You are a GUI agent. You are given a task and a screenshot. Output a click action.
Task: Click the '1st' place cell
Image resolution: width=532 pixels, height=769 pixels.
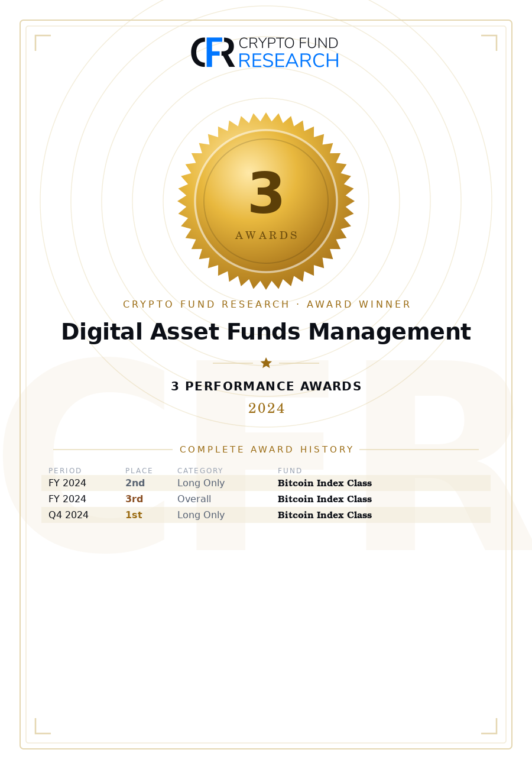[134, 515]
